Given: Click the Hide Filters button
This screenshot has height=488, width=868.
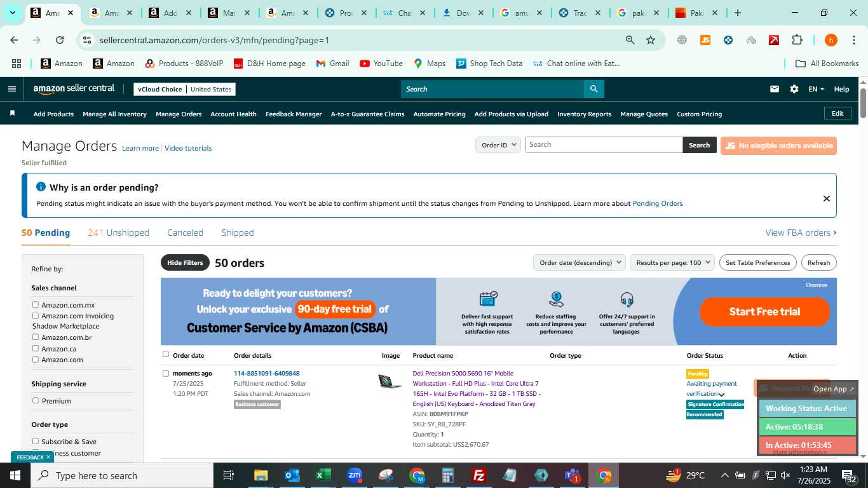Looking at the screenshot, I should click(185, 262).
